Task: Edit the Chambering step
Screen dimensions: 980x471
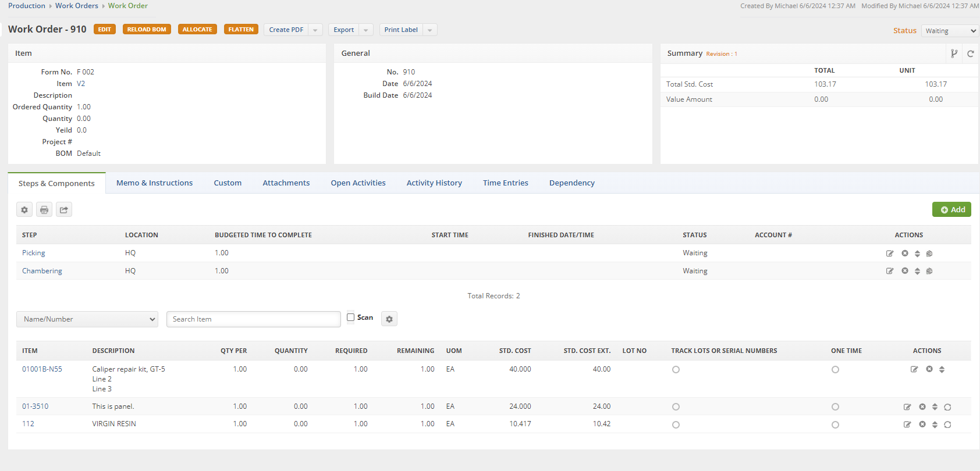Action: pos(890,271)
